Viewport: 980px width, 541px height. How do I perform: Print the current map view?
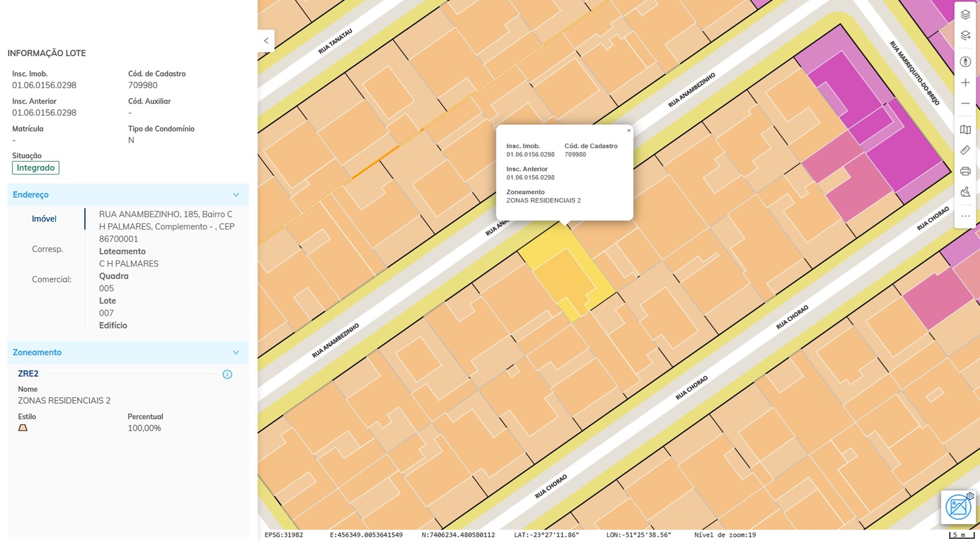click(x=965, y=171)
